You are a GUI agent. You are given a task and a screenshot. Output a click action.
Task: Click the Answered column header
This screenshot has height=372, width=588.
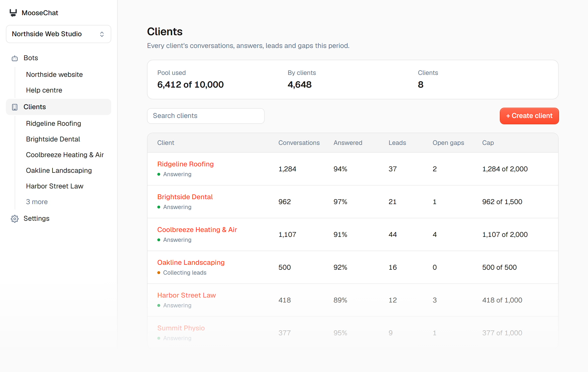click(348, 143)
